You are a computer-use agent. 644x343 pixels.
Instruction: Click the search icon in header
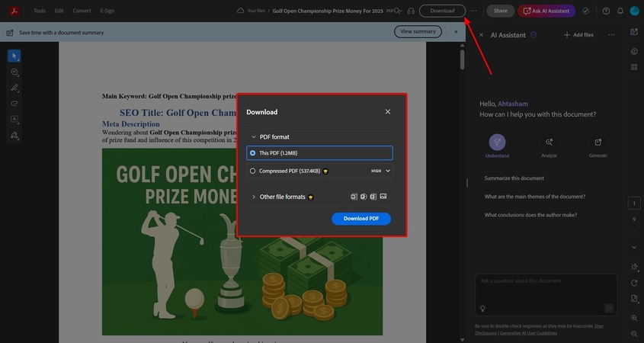point(398,11)
